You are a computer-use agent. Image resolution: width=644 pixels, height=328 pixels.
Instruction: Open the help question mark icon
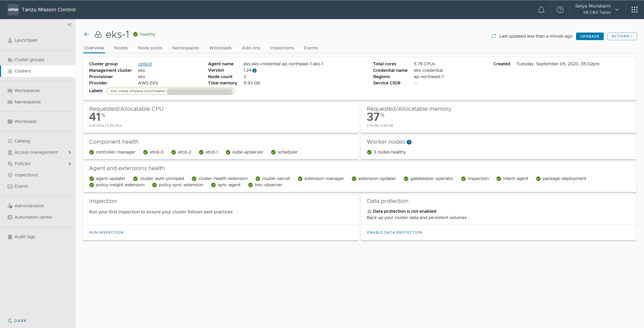[x=560, y=10]
